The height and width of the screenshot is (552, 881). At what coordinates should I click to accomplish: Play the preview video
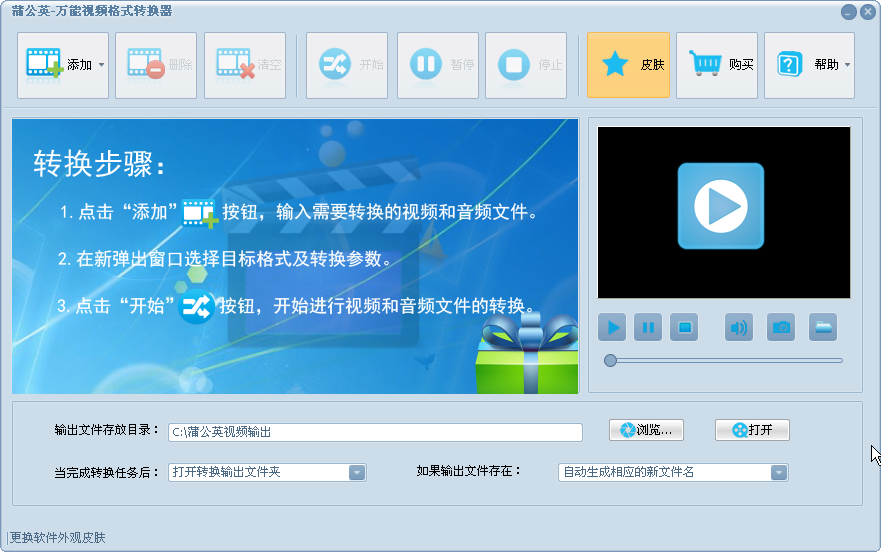(x=612, y=327)
